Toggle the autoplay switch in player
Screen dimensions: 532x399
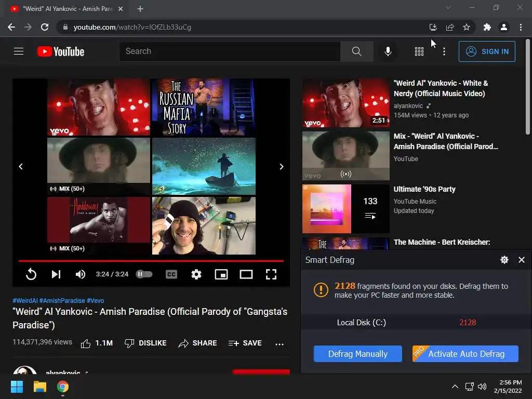pos(144,274)
